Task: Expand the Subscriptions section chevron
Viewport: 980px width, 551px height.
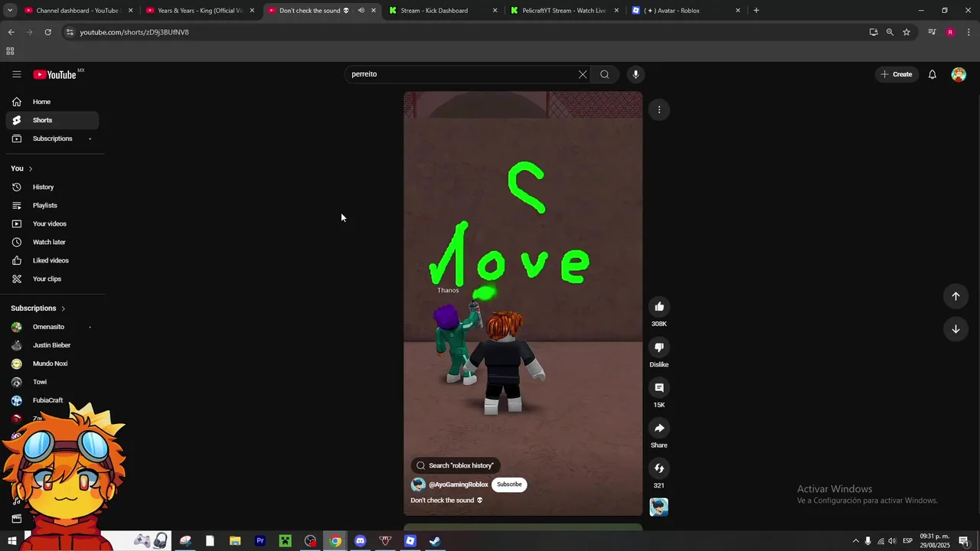Action: (x=63, y=308)
